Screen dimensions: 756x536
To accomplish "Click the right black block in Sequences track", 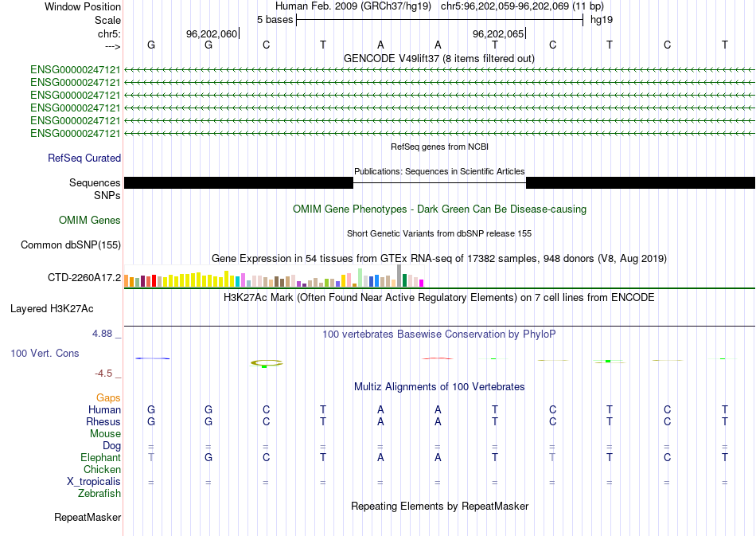I will [641, 183].
